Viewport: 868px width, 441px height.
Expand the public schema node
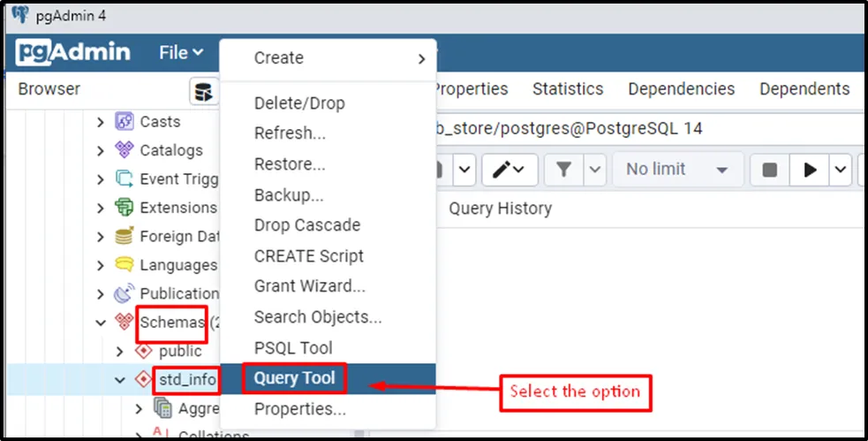[121, 352]
